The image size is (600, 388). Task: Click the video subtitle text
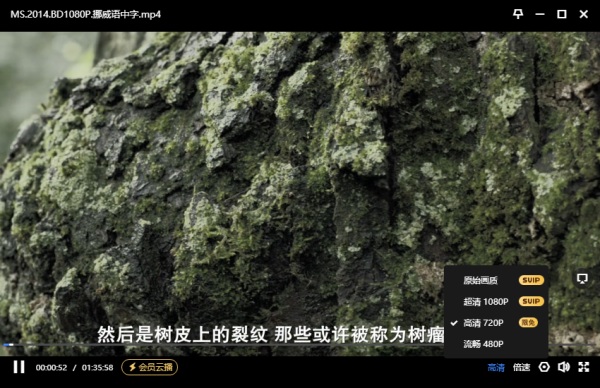271,334
